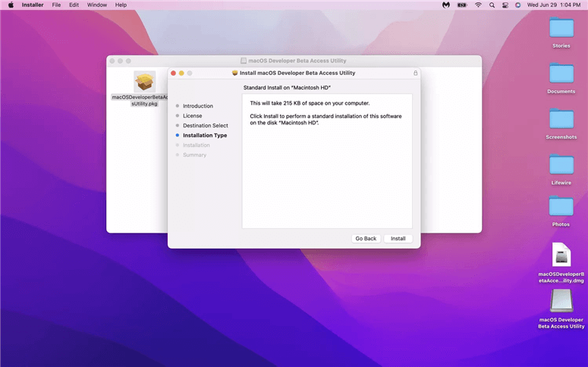
Task: Launch Siri from the menu bar
Action: point(518,5)
